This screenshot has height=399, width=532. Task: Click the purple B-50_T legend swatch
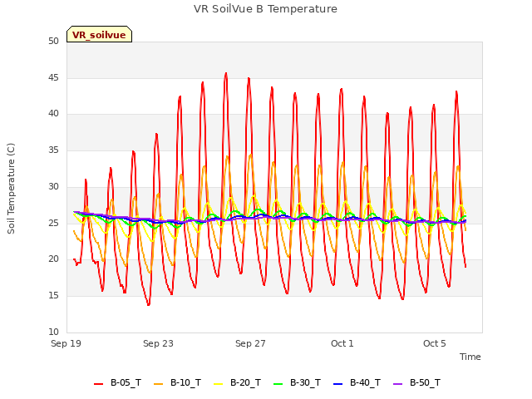(397, 384)
